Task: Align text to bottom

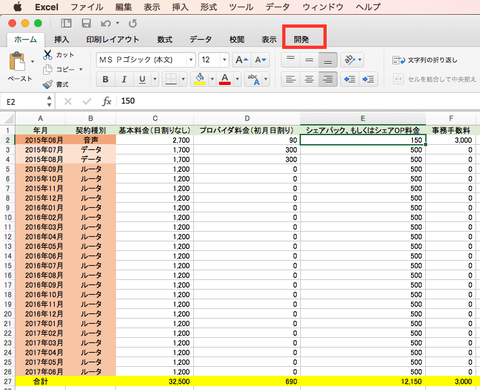Action: coord(328,60)
